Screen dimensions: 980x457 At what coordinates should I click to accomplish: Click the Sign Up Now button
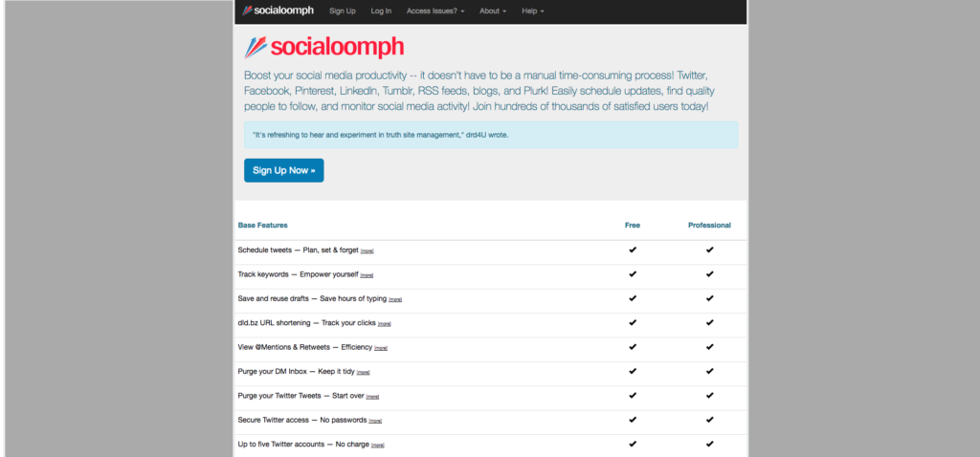click(283, 170)
